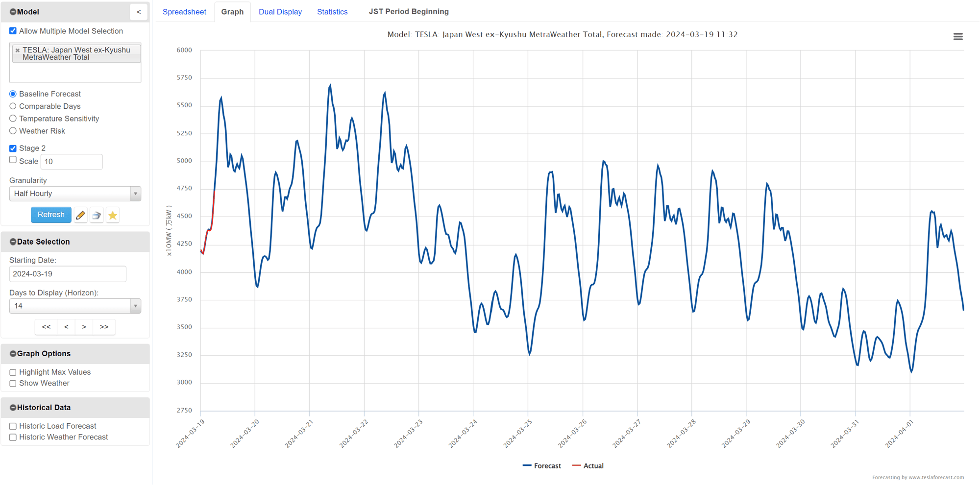
Task: Collapse the sidebar with the < button
Action: coord(139,12)
